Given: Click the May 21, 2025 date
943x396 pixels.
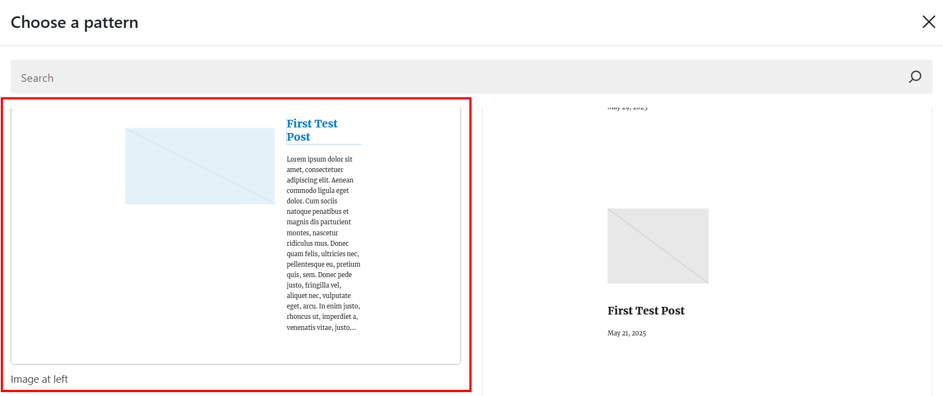Looking at the screenshot, I should [x=627, y=333].
